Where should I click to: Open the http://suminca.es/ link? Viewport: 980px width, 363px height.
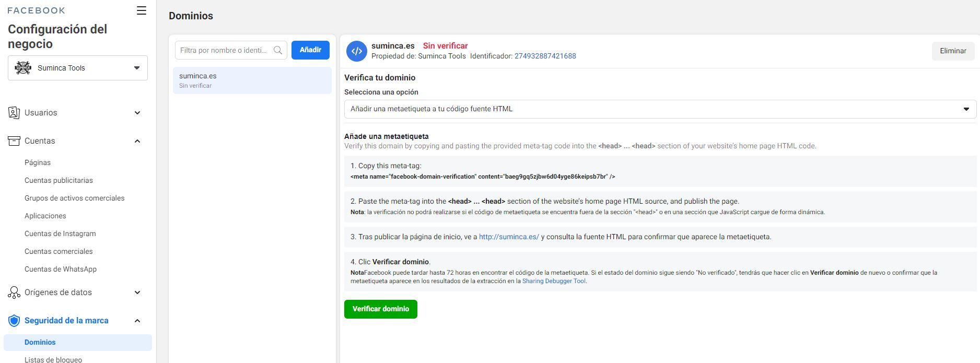(509, 237)
